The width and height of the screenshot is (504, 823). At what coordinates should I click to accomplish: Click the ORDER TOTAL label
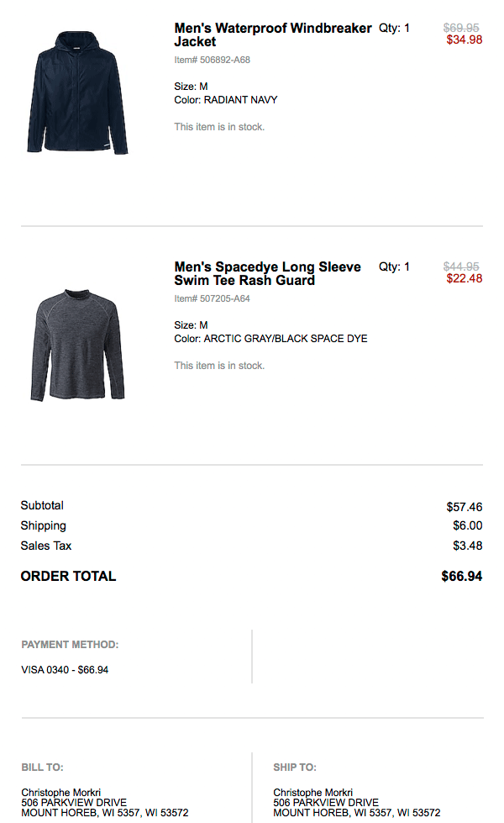point(68,576)
